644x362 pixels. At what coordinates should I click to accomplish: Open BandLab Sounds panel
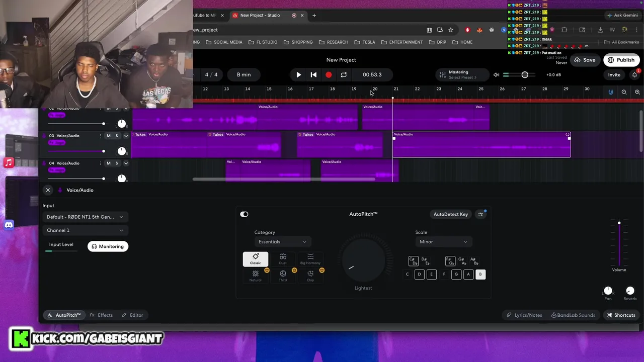(573, 315)
